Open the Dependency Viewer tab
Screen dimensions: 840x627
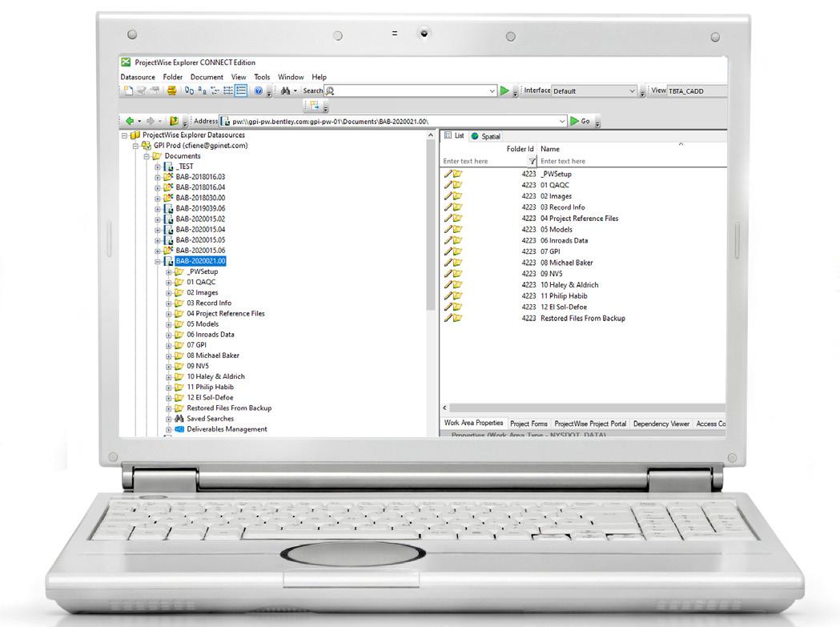point(661,424)
